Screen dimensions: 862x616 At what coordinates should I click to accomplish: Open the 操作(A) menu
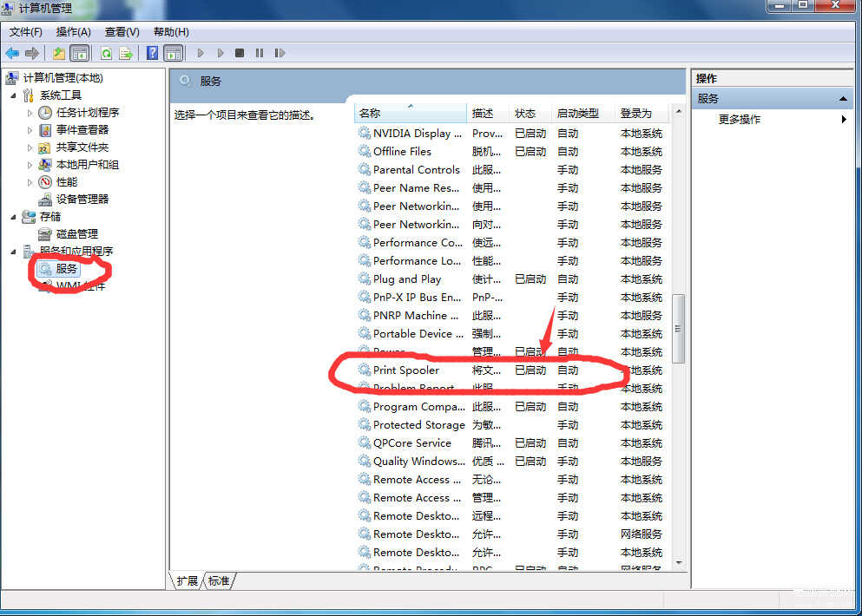pos(73,32)
